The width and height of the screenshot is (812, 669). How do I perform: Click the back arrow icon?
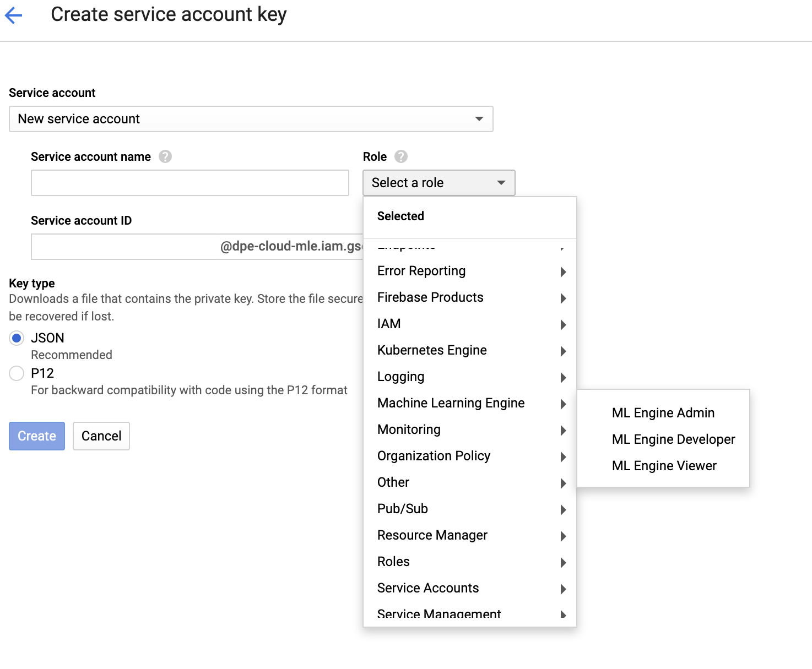[x=14, y=15]
